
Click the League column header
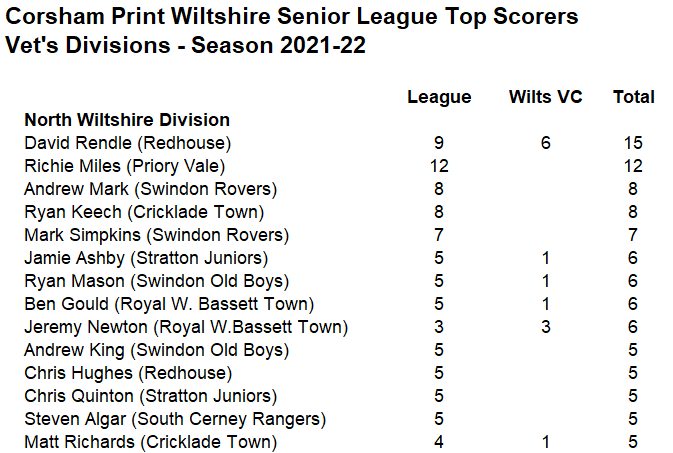439,97
